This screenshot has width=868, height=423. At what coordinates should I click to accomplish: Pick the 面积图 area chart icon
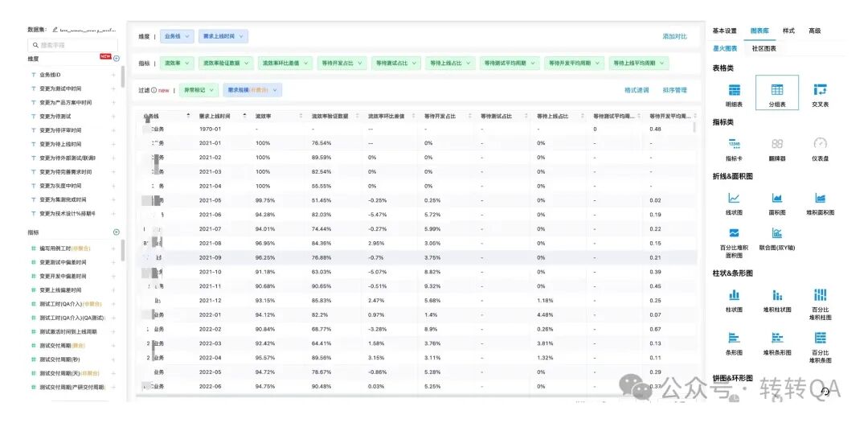point(777,198)
